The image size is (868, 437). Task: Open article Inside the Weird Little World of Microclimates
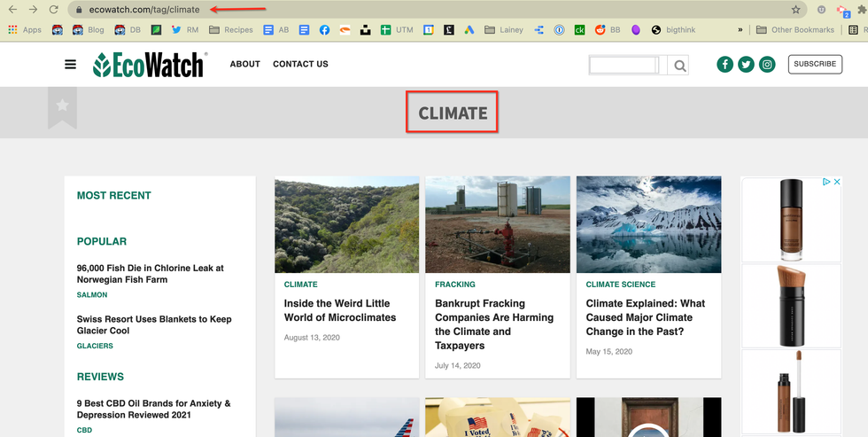340,310
